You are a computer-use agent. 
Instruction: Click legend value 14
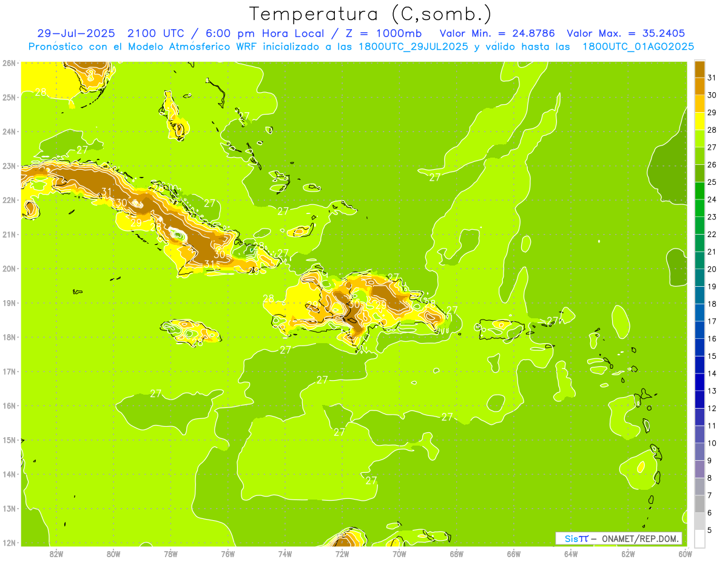point(712,373)
